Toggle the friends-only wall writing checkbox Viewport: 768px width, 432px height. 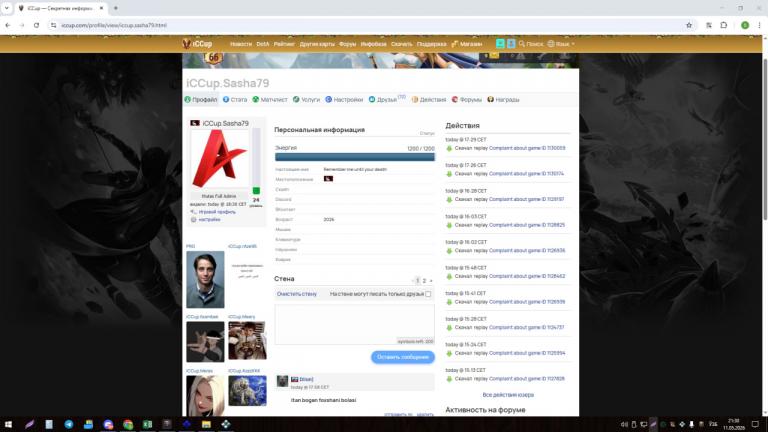(x=428, y=294)
